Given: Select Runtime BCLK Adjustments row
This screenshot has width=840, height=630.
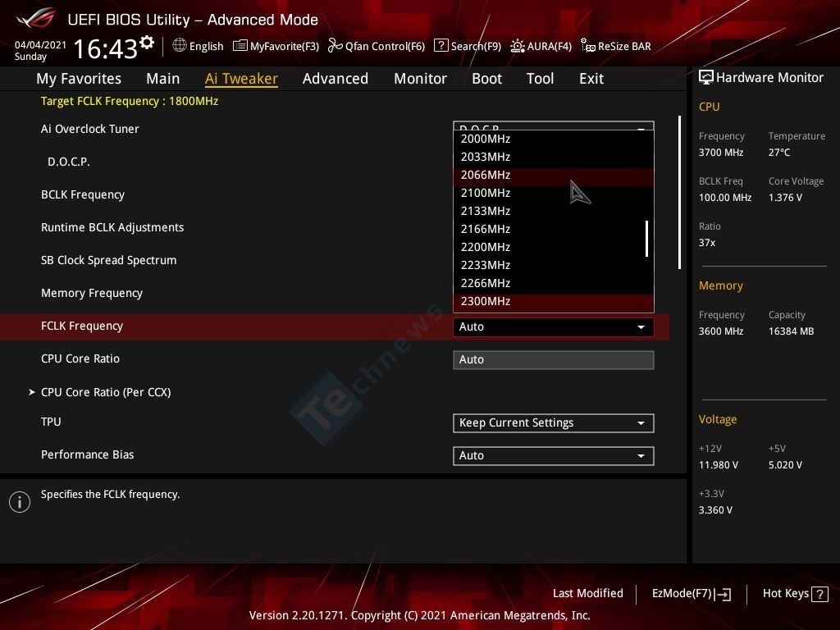Looking at the screenshot, I should pos(112,228).
